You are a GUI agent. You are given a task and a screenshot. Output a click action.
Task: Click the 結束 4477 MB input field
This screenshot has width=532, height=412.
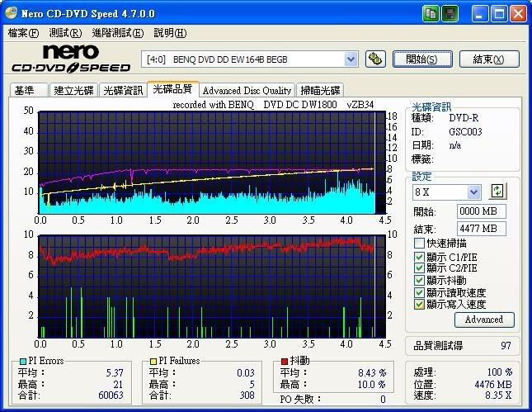pos(482,229)
